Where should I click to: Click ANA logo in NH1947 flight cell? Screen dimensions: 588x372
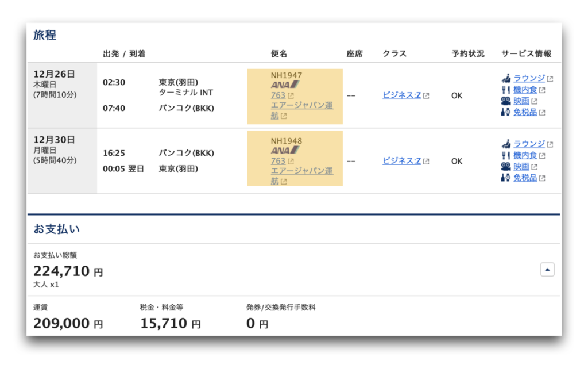tap(285, 85)
